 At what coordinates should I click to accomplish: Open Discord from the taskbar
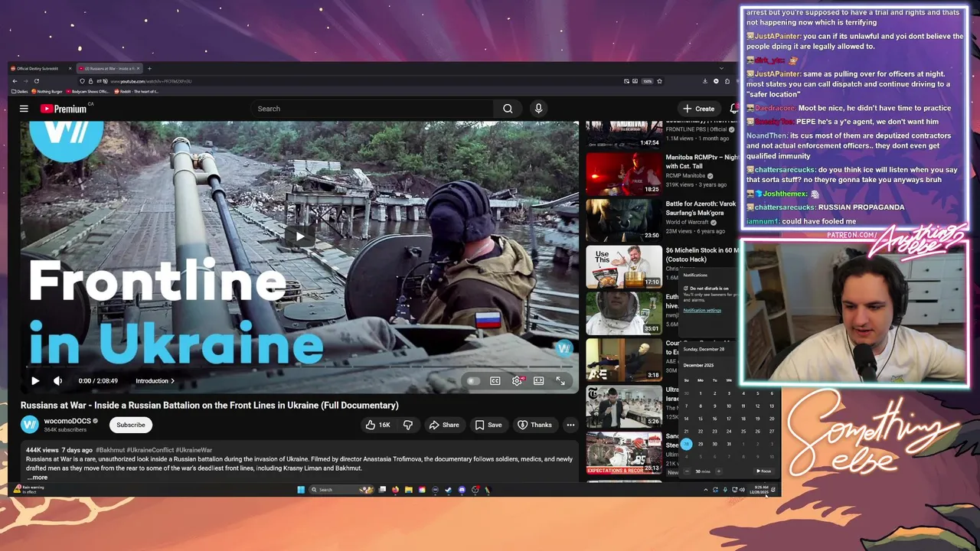coord(462,490)
